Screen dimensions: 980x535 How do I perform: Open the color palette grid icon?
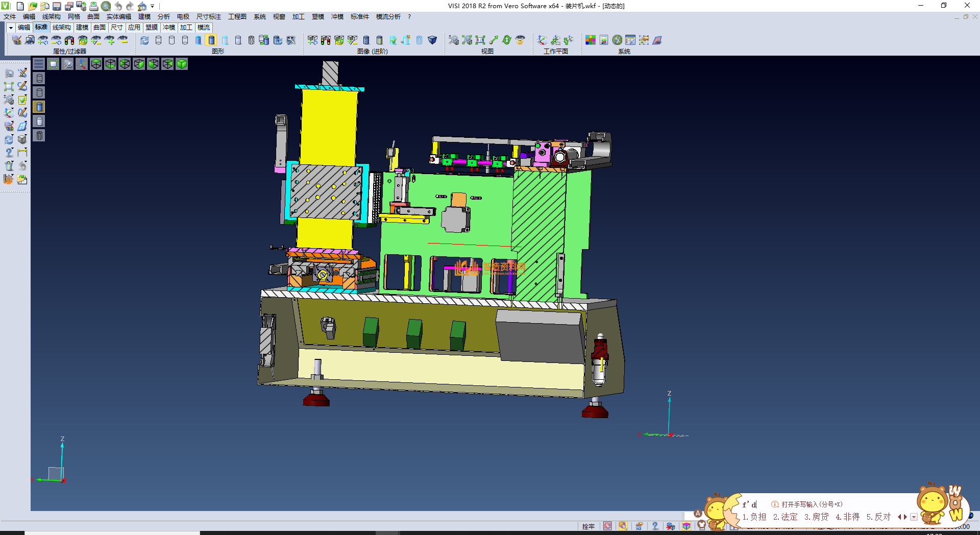pyautogui.click(x=590, y=40)
